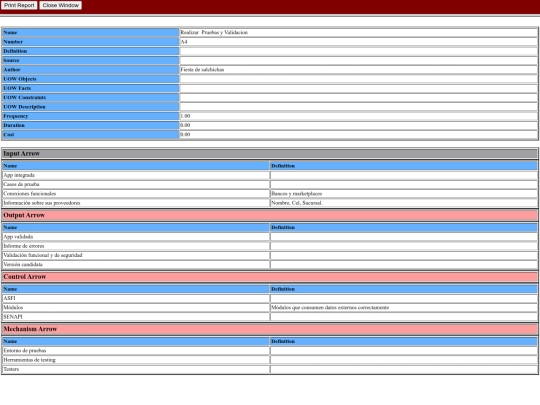Click the Source label cell

pos(91,60)
